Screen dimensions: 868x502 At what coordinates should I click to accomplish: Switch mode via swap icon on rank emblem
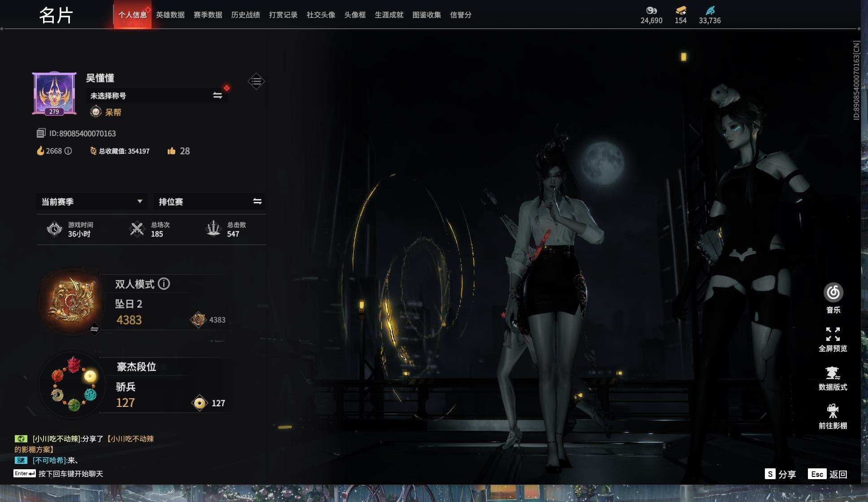coord(94,329)
